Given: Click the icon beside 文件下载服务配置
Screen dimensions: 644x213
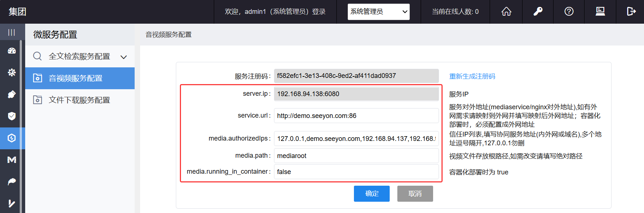Looking at the screenshot, I should (x=38, y=100).
